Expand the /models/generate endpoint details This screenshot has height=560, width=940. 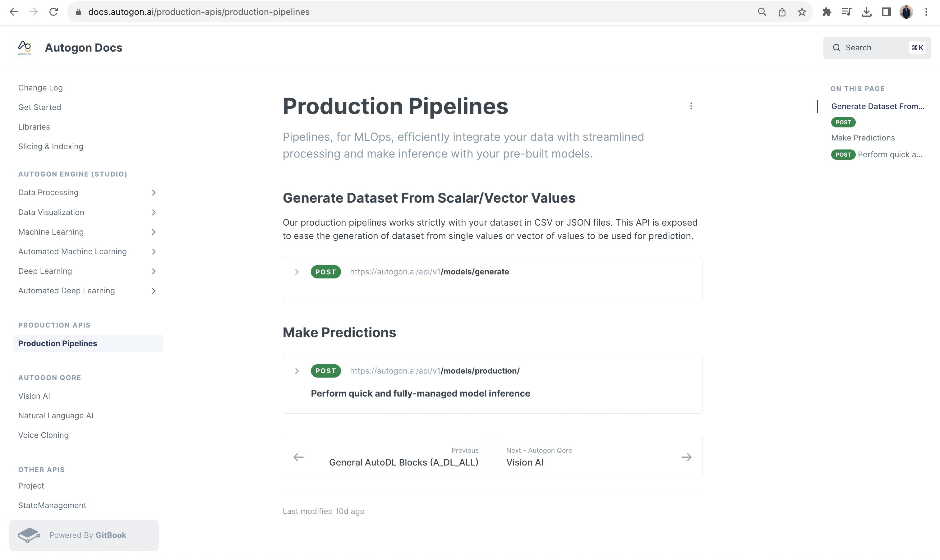point(297,272)
